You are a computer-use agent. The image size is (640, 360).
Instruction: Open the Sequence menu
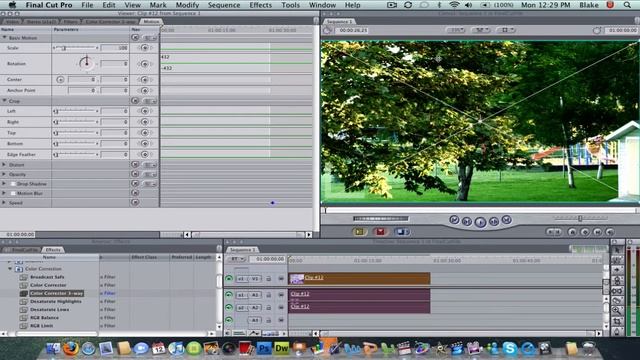224,5
